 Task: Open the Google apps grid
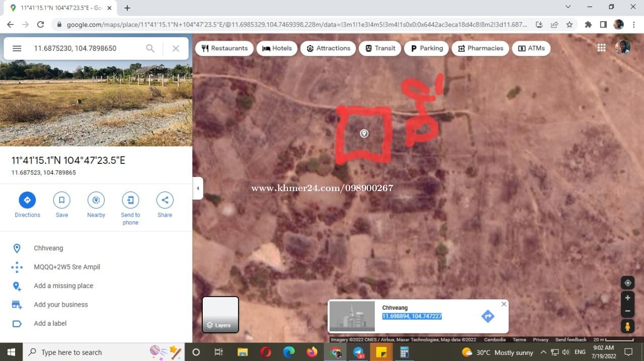[x=601, y=48]
